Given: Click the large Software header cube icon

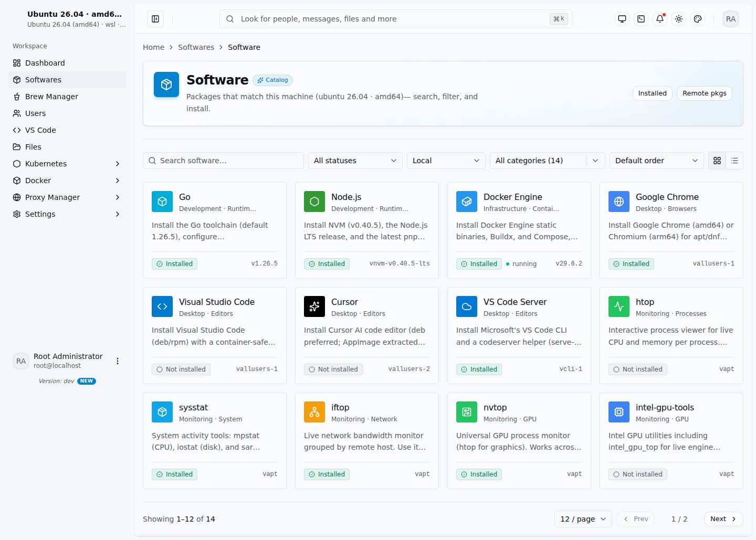Looking at the screenshot, I should (x=166, y=84).
